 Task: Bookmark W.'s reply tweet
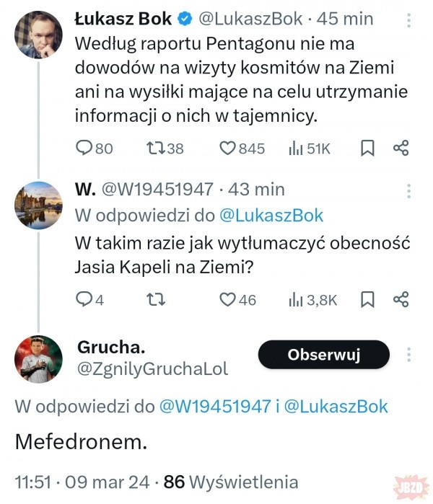coord(367,300)
